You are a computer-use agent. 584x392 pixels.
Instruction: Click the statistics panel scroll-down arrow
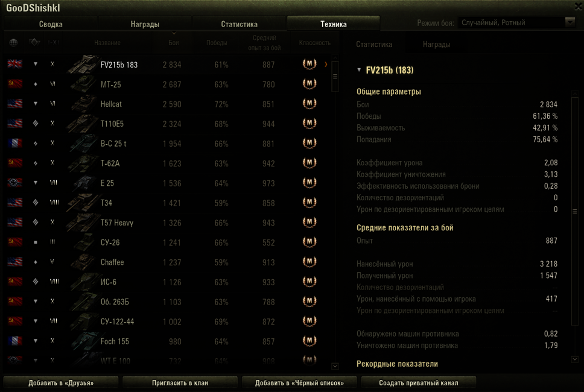point(575,359)
